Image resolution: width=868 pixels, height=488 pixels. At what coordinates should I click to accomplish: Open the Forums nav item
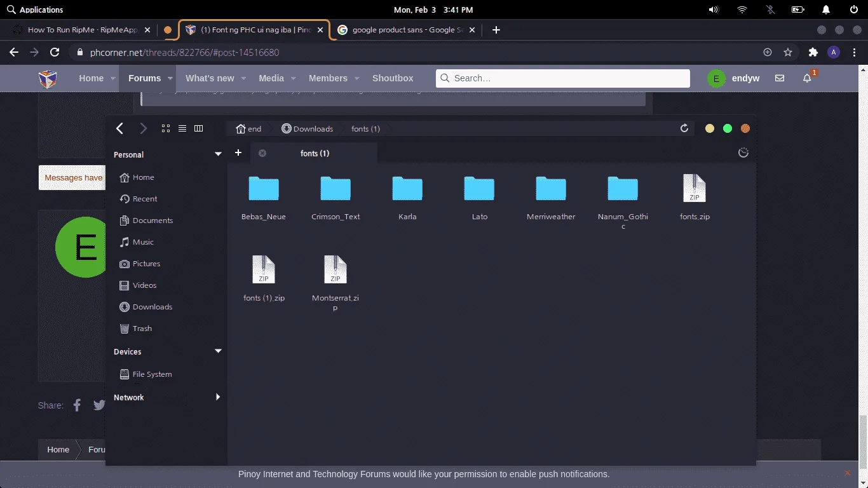(144, 78)
